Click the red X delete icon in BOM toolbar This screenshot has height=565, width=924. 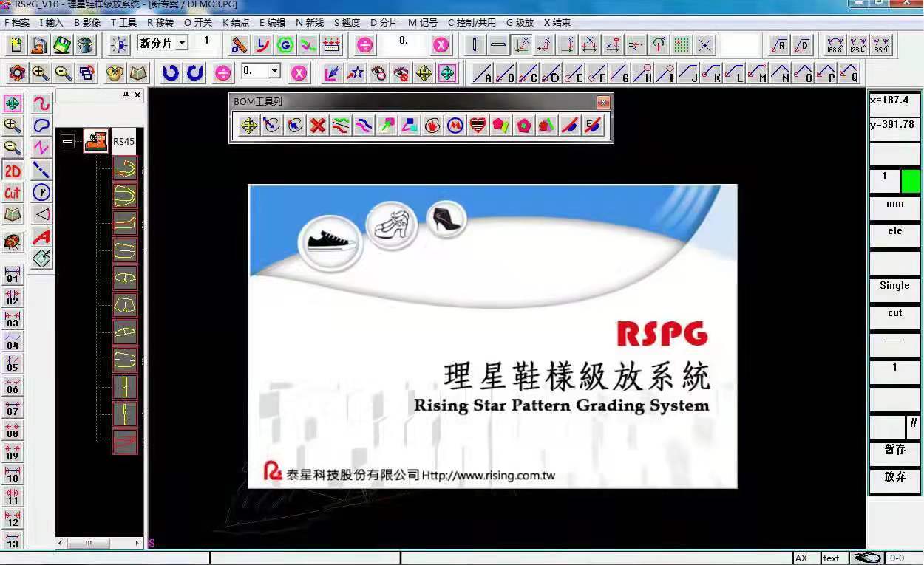pyautogui.click(x=318, y=126)
